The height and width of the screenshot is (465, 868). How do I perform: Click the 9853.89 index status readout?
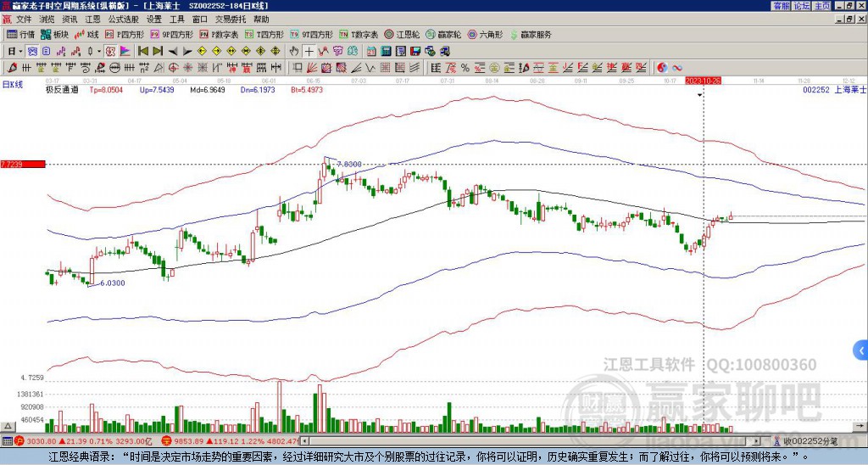(x=230, y=441)
